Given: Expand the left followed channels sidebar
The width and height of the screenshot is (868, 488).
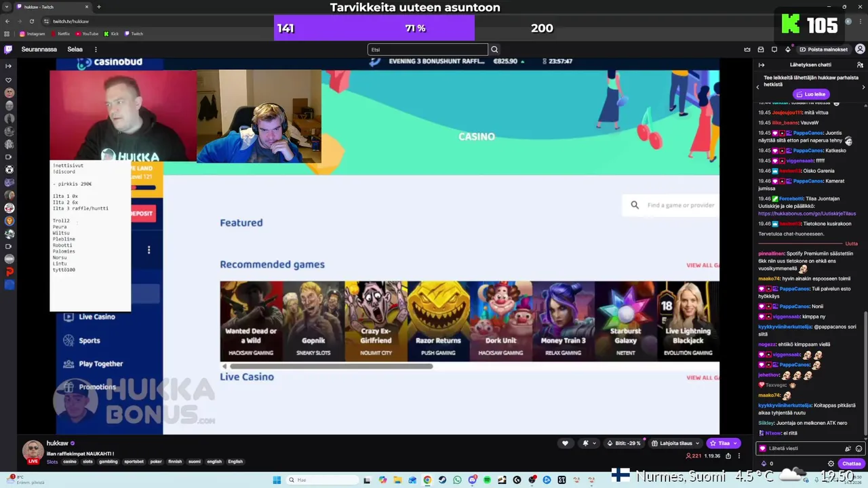Looking at the screenshot, I should 8,66.
